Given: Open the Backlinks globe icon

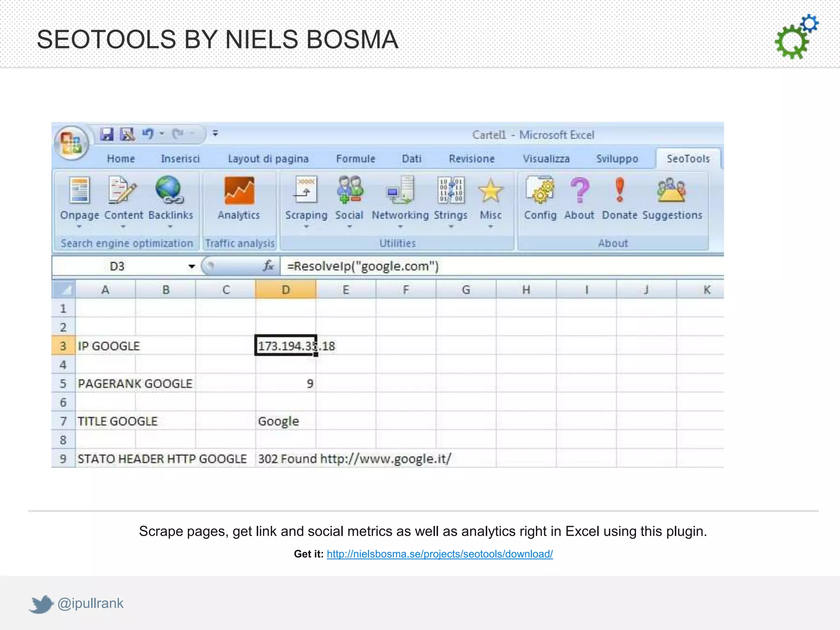Looking at the screenshot, I should 169,190.
